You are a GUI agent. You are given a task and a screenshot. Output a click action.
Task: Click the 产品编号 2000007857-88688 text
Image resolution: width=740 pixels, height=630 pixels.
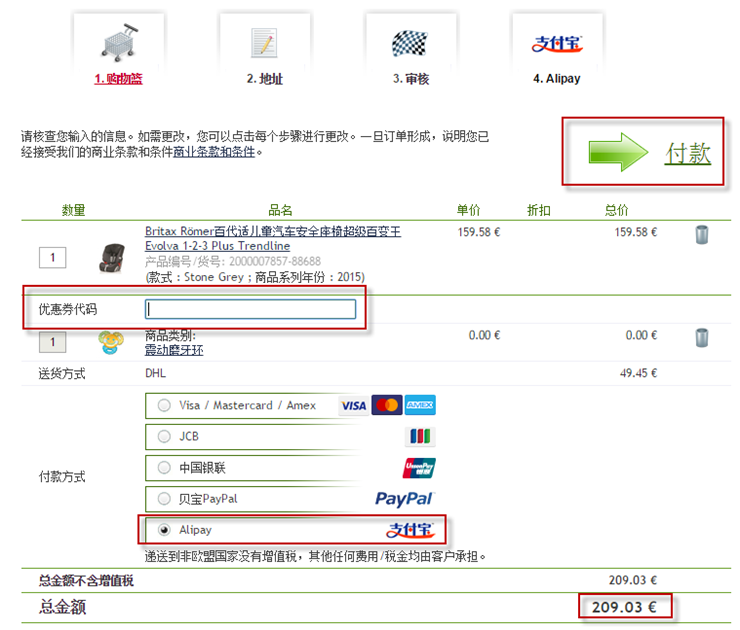(233, 261)
